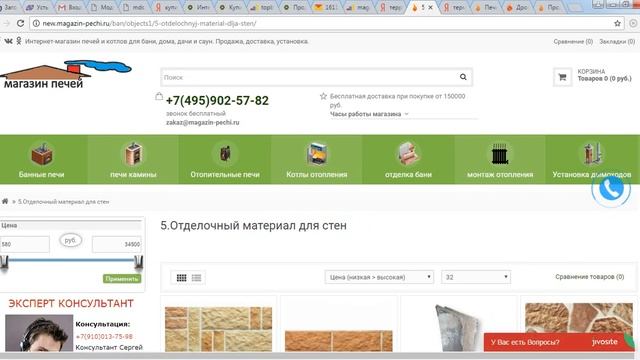640x360 pixels.
Task: Click the consultant Sergey photo
Action: (x=39, y=333)
